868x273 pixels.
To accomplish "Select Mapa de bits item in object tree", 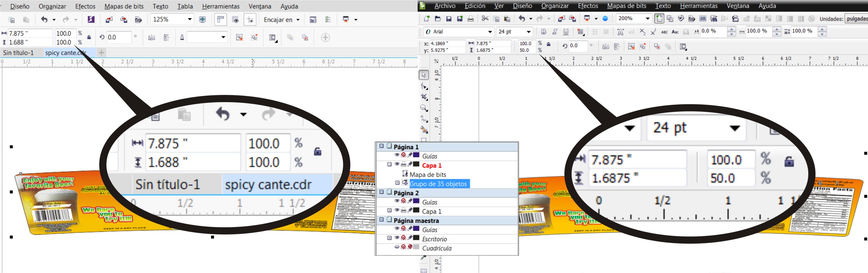I will coord(428,175).
